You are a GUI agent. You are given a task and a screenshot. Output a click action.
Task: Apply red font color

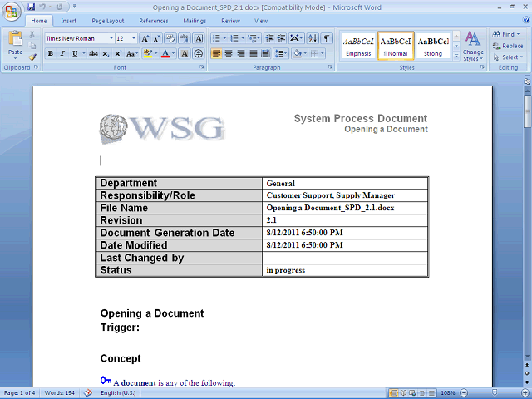(165, 53)
